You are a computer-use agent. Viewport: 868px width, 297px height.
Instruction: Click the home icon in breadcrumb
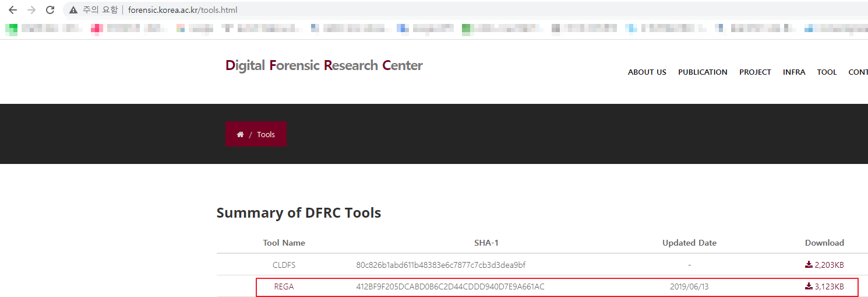tap(240, 134)
